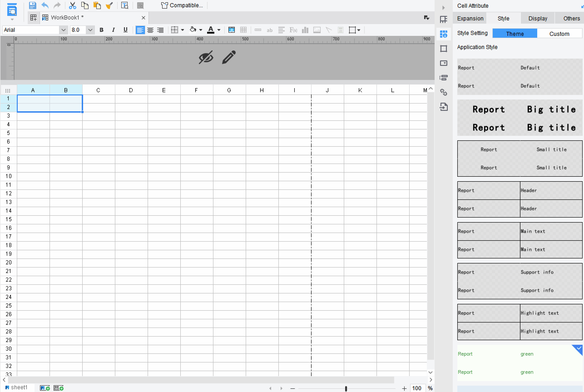Close the WorkBook1 tab
This screenshot has height=392, width=584.
pos(144,18)
